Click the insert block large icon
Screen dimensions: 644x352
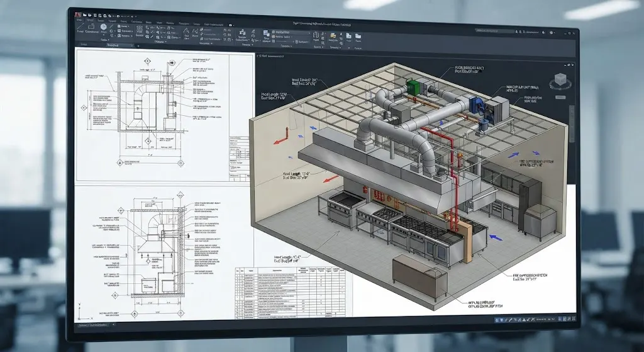point(242,33)
